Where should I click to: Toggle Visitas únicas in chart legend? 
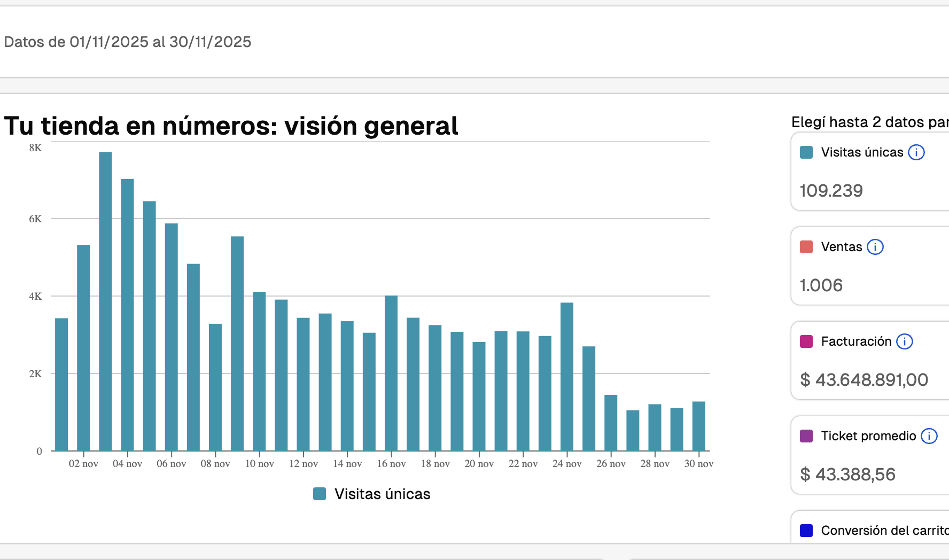tap(372, 494)
